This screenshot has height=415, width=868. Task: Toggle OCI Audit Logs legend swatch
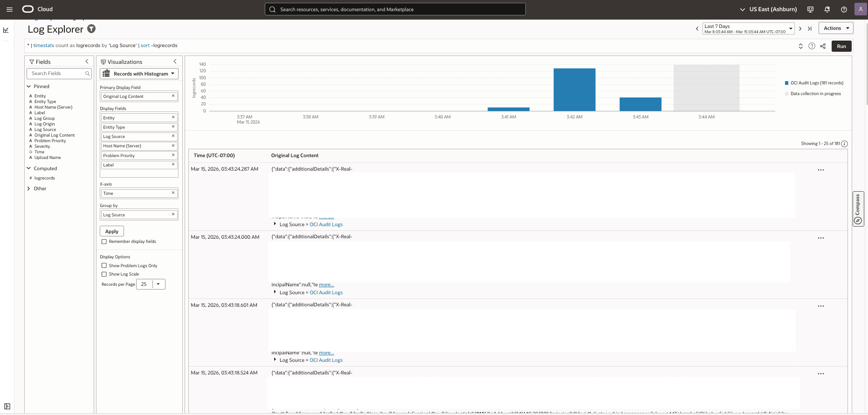(x=787, y=83)
